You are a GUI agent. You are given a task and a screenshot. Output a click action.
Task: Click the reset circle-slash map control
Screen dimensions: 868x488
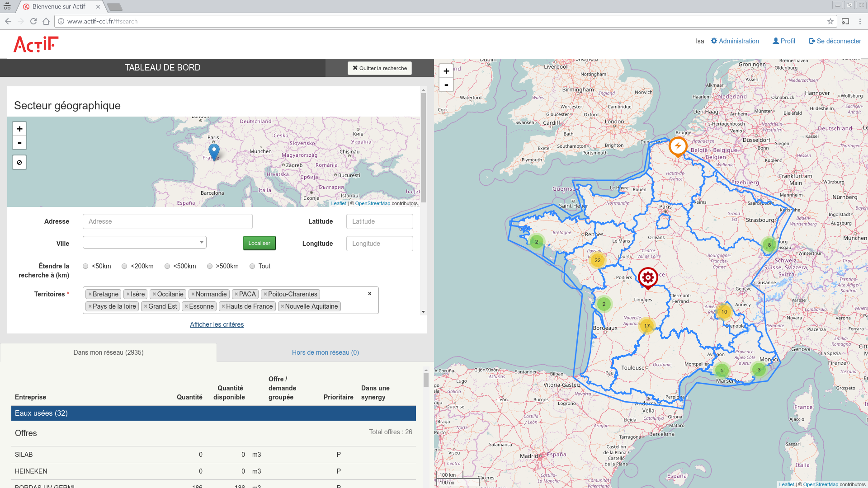(19, 162)
